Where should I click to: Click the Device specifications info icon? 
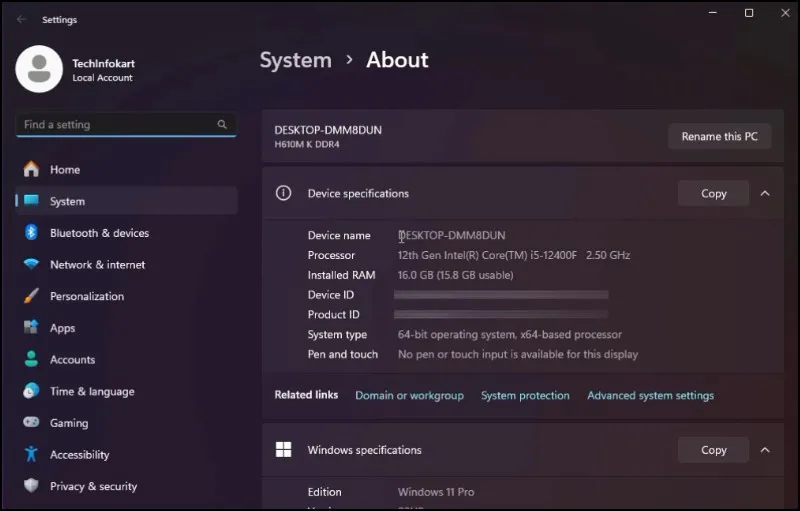[x=283, y=193]
